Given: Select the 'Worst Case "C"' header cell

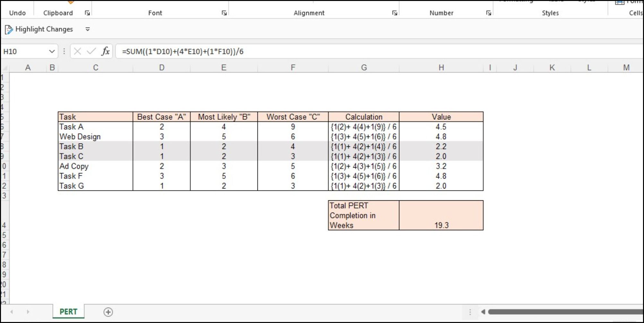Looking at the screenshot, I should pyautogui.click(x=293, y=117).
